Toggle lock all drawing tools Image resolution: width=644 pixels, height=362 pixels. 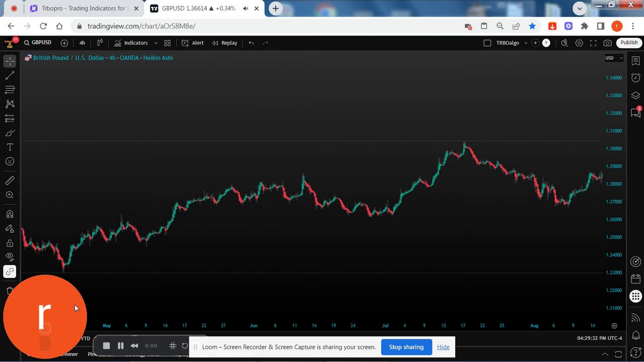[x=10, y=243]
